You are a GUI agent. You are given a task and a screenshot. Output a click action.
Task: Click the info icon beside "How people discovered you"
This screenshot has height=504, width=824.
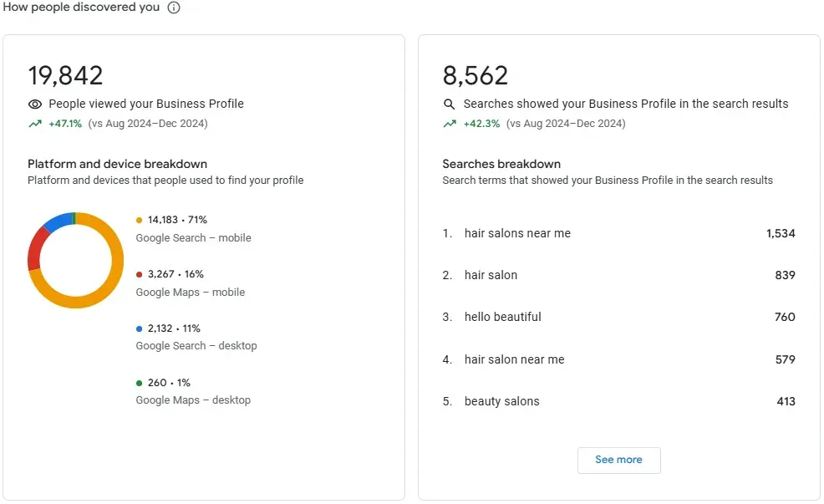[x=172, y=8]
